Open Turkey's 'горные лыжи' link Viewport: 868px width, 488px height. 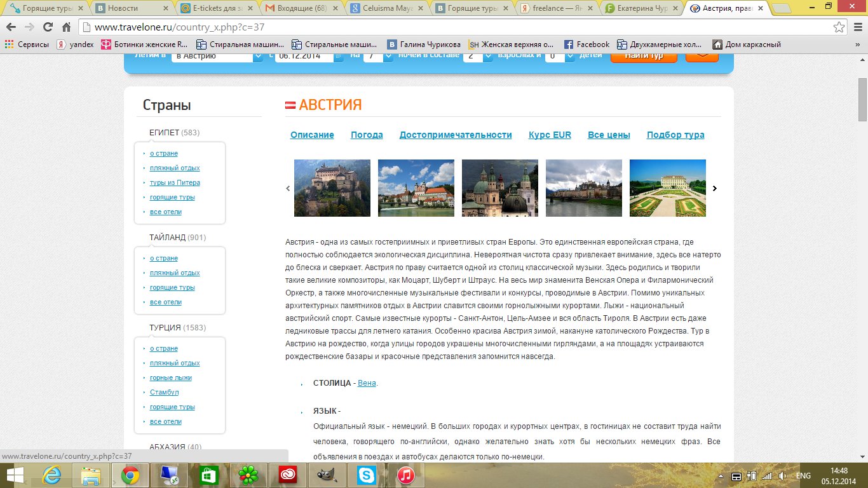coord(171,377)
